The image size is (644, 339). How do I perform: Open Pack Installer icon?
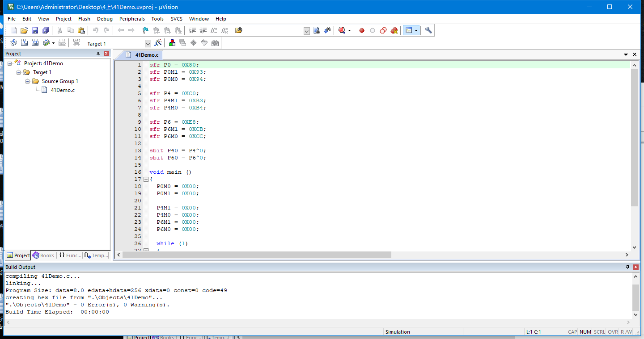coord(215,43)
